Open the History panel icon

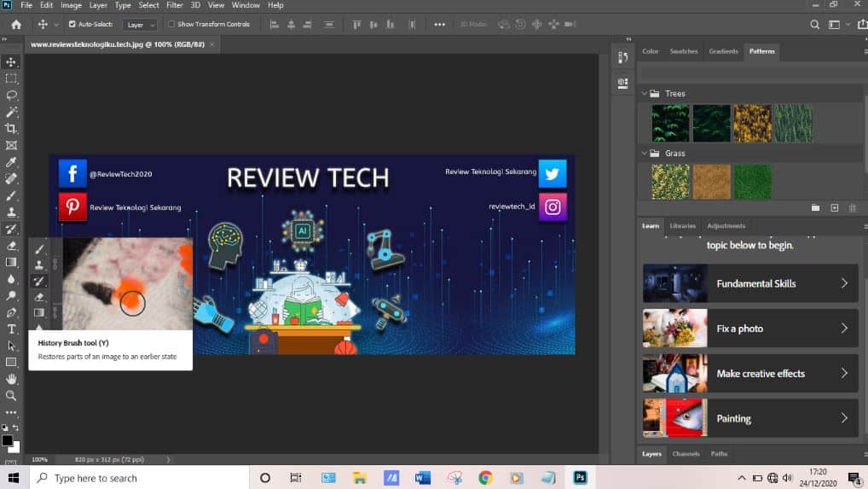(622, 58)
